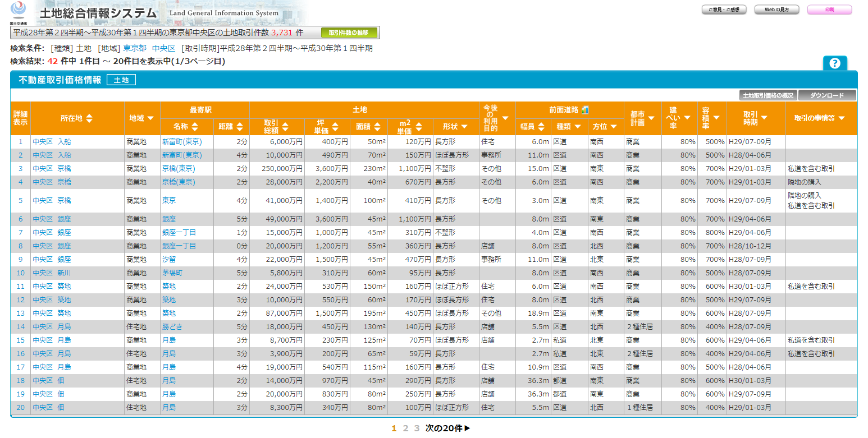Sort by 幅員 using its sort arrows
The height and width of the screenshot is (438, 868).
click(x=541, y=127)
